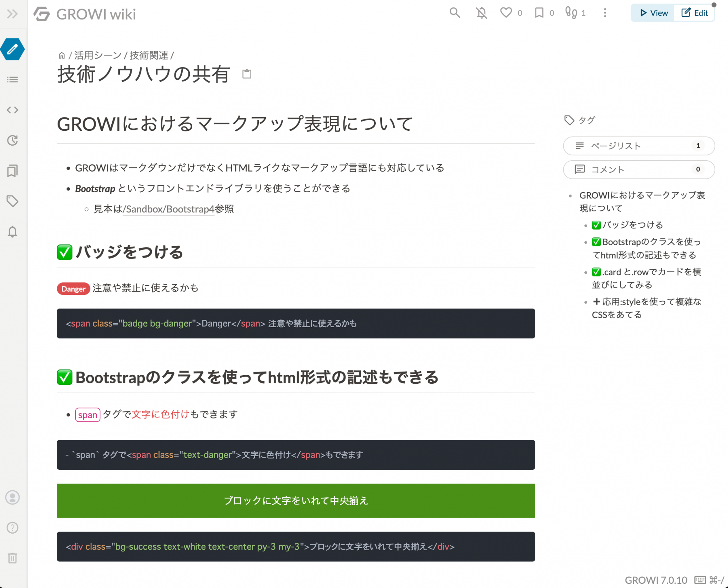
Task: Copy the page path using the clipboard icon
Action: tap(247, 74)
